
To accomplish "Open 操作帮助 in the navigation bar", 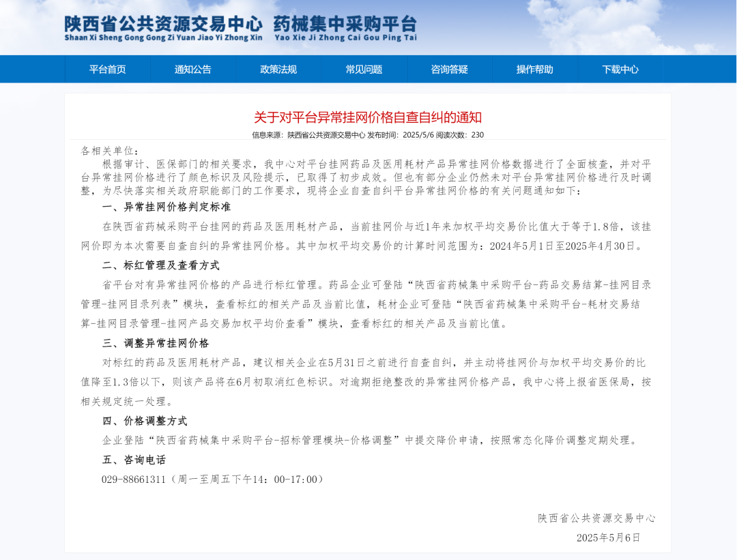I will coord(535,70).
